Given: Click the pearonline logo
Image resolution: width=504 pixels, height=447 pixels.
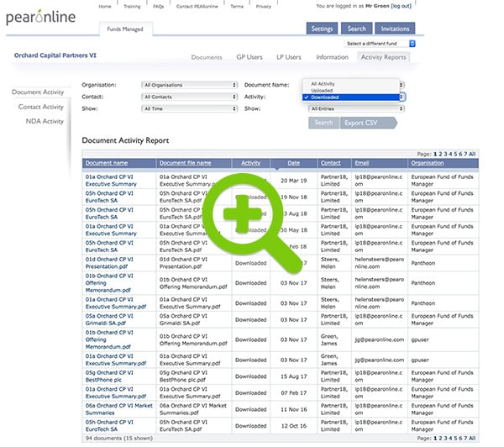Looking at the screenshot, I should click(x=40, y=17).
